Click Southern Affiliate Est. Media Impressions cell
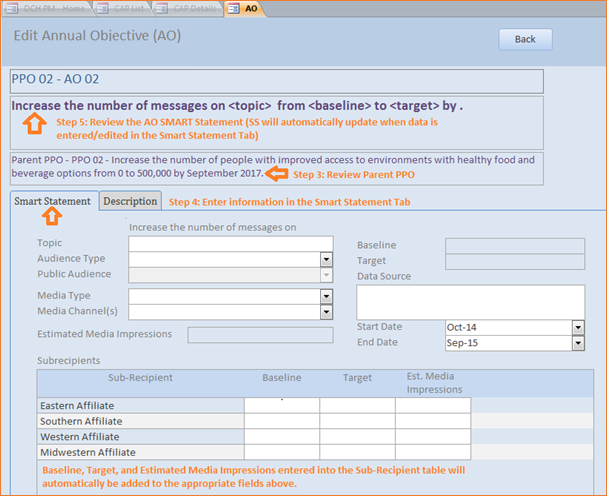 tap(433, 421)
